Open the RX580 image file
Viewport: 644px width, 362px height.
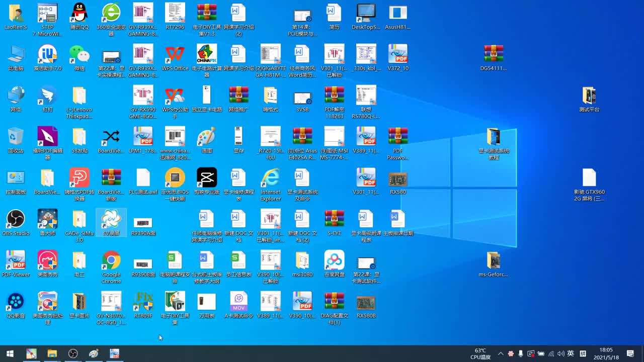[x=398, y=182]
